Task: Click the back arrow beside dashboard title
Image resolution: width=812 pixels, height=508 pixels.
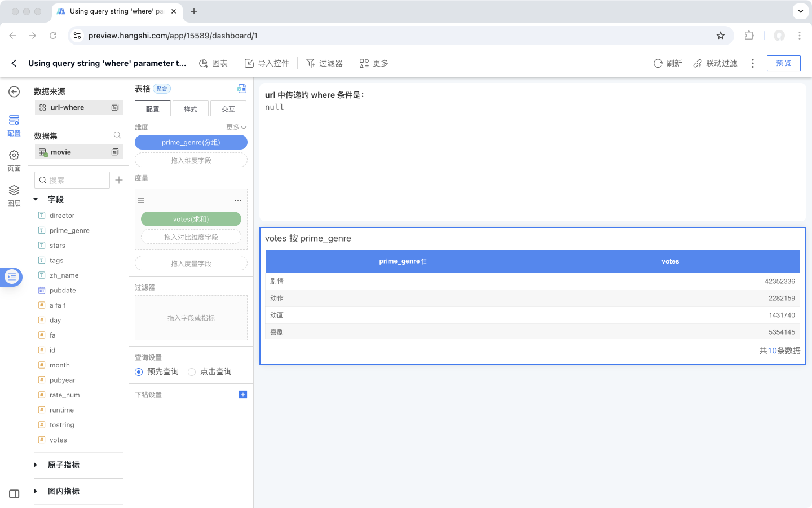Action: [14, 63]
